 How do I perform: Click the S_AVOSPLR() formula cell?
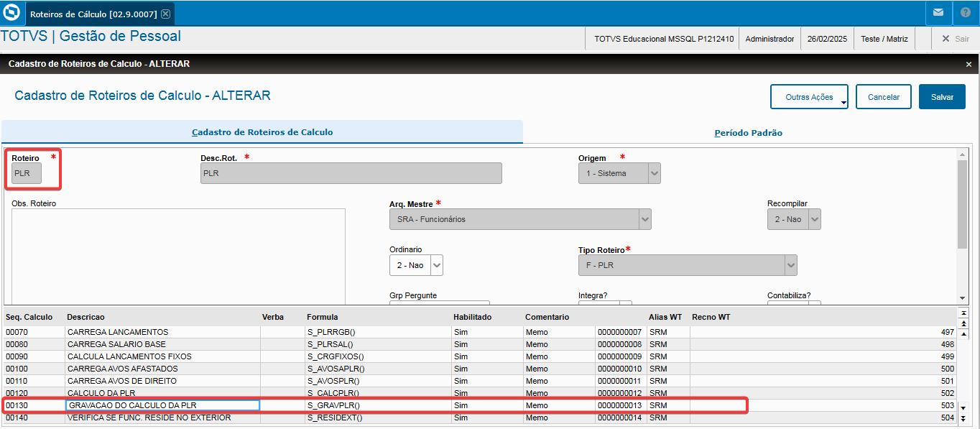tap(378, 381)
